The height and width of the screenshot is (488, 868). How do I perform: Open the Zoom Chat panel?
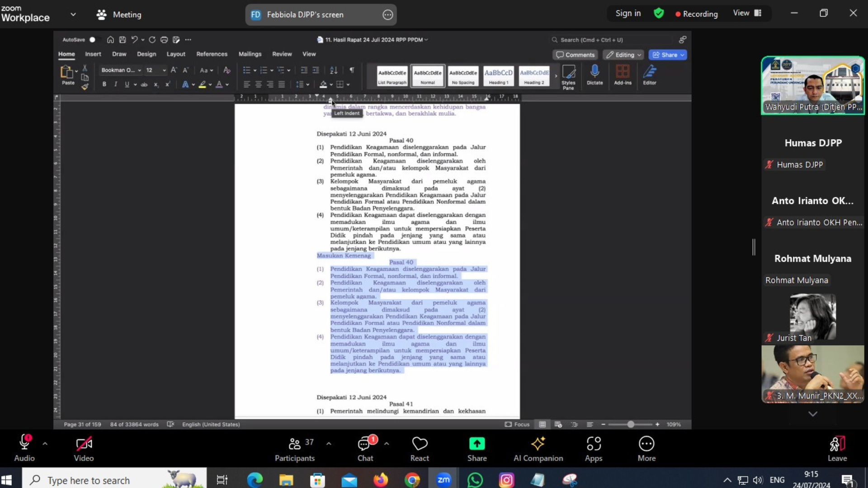365,449
